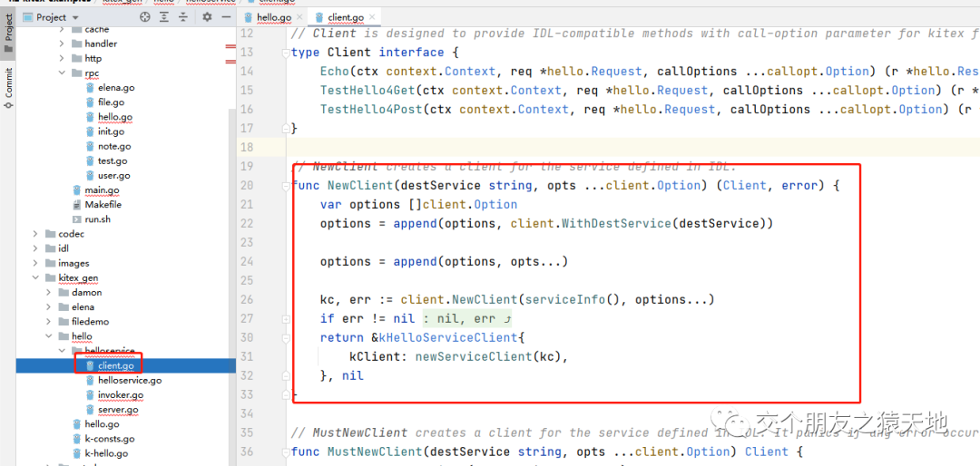This screenshot has width=980, height=466.
Task: Click the Expand All icon in Project toolbar
Action: click(x=163, y=17)
